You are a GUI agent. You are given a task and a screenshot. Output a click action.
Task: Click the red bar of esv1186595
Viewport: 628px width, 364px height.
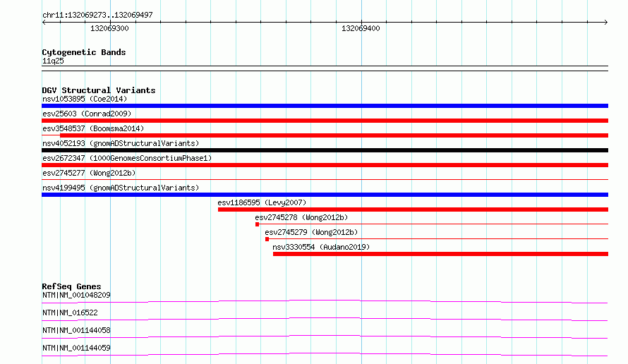pyautogui.click(x=413, y=210)
